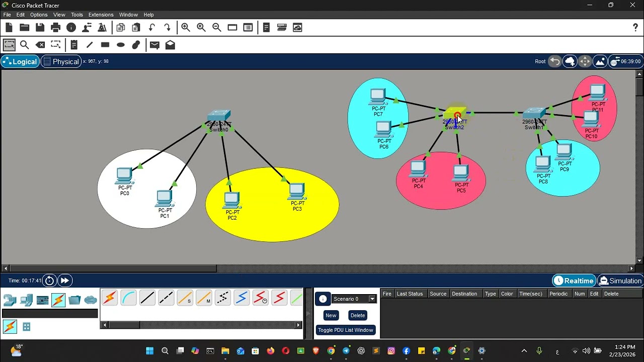Image resolution: width=644 pixels, height=362 pixels.
Task: Show hidden system tray icons chevron
Action: coord(524,351)
